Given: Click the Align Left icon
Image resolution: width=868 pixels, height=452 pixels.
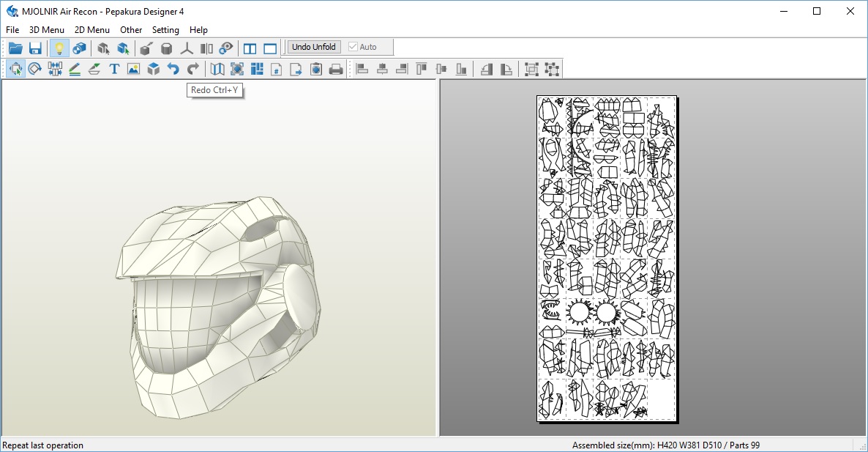Looking at the screenshot, I should point(362,69).
